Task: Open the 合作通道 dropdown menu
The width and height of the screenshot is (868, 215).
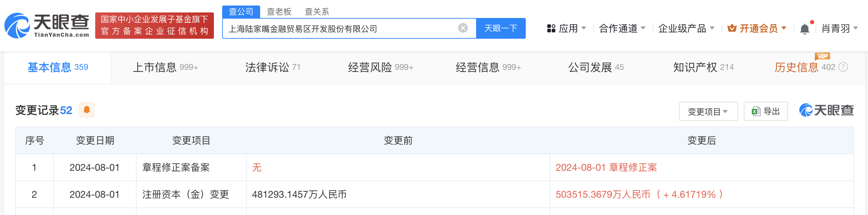Action: pos(622,28)
